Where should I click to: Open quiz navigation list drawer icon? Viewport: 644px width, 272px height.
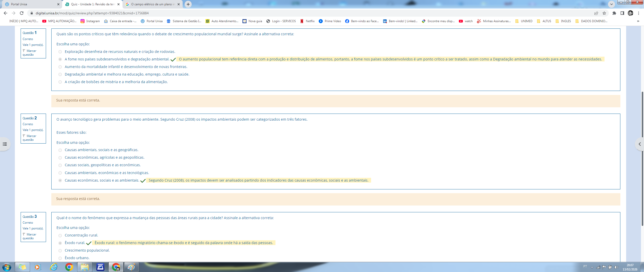click(5, 144)
